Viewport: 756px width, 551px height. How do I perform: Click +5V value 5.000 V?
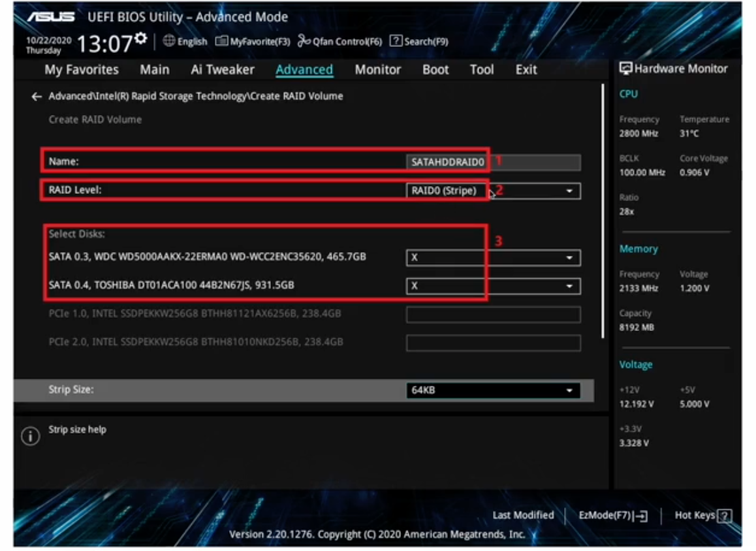coord(694,405)
